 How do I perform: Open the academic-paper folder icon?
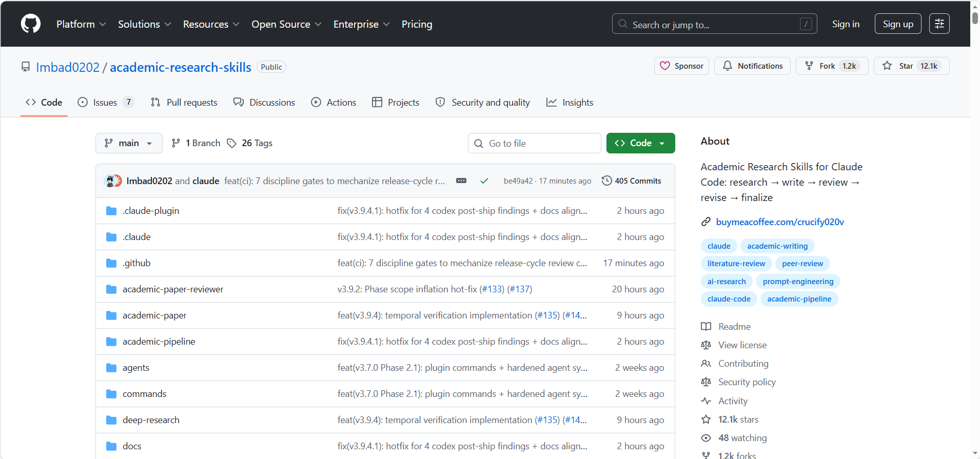(x=111, y=315)
